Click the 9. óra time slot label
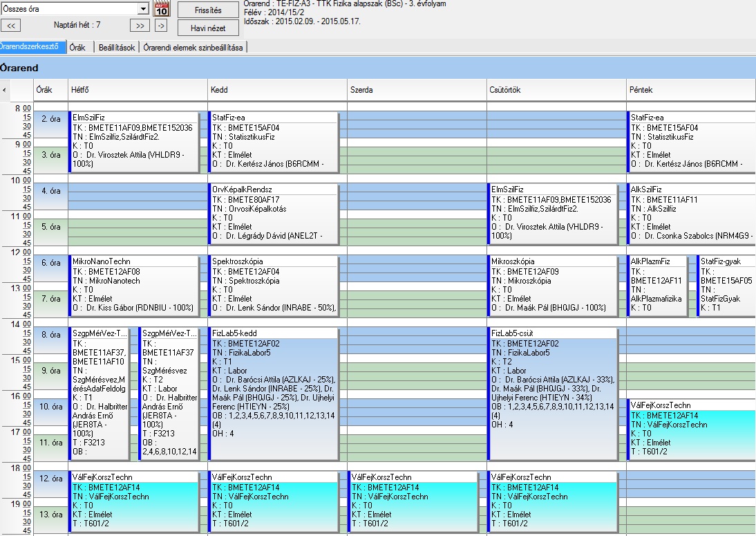756x536 pixels. tap(50, 371)
